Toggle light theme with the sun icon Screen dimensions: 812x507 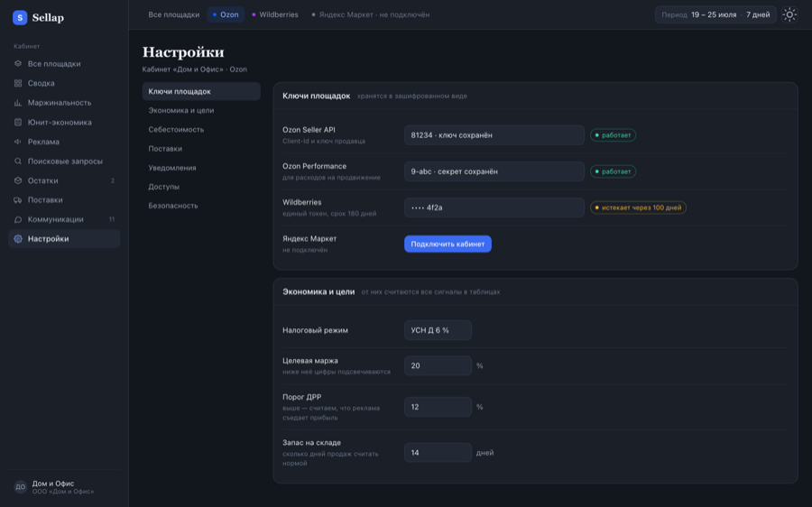point(789,14)
